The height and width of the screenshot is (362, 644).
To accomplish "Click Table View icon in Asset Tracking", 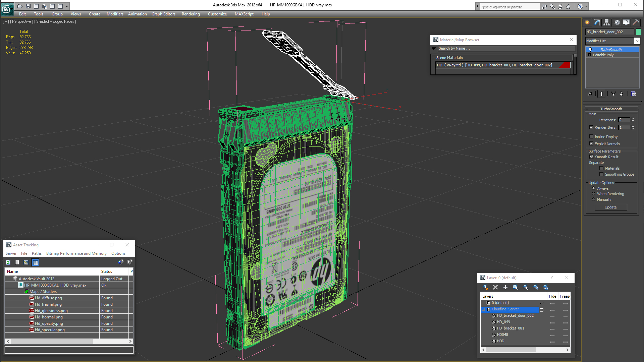I will 36,262.
